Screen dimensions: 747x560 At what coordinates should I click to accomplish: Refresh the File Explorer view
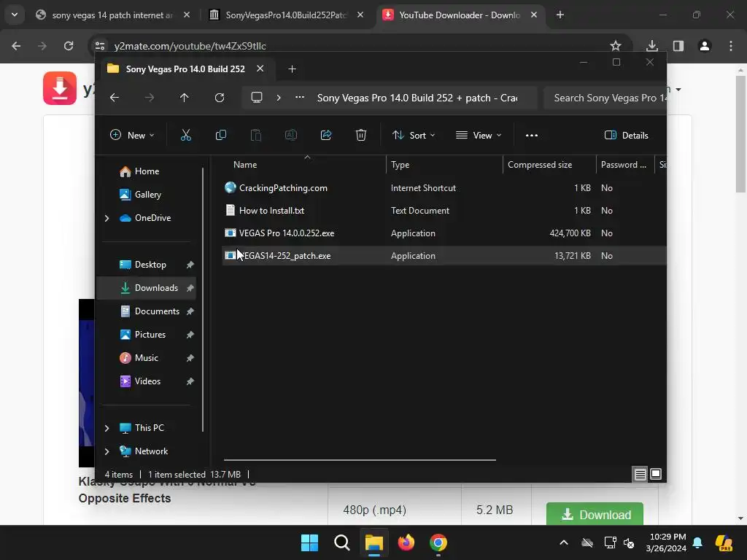219,98
